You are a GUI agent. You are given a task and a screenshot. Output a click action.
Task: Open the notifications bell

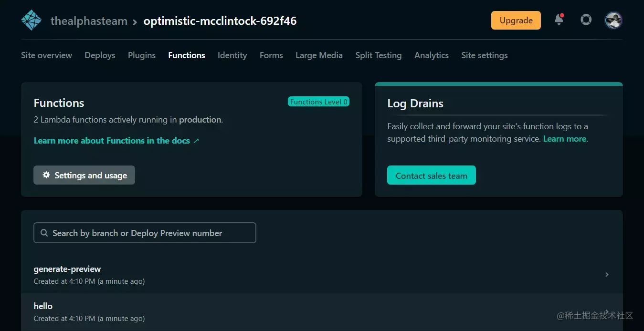click(559, 20)
